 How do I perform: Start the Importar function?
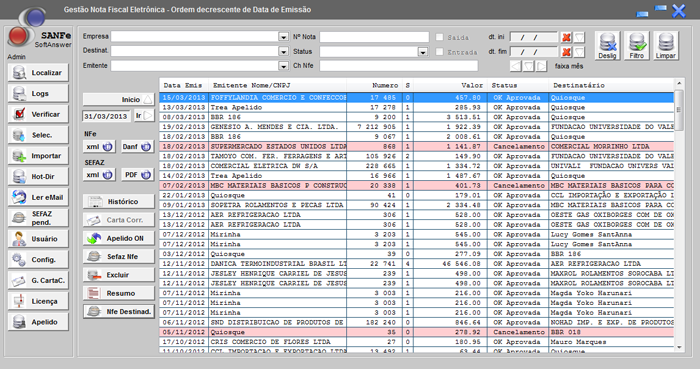38,156
